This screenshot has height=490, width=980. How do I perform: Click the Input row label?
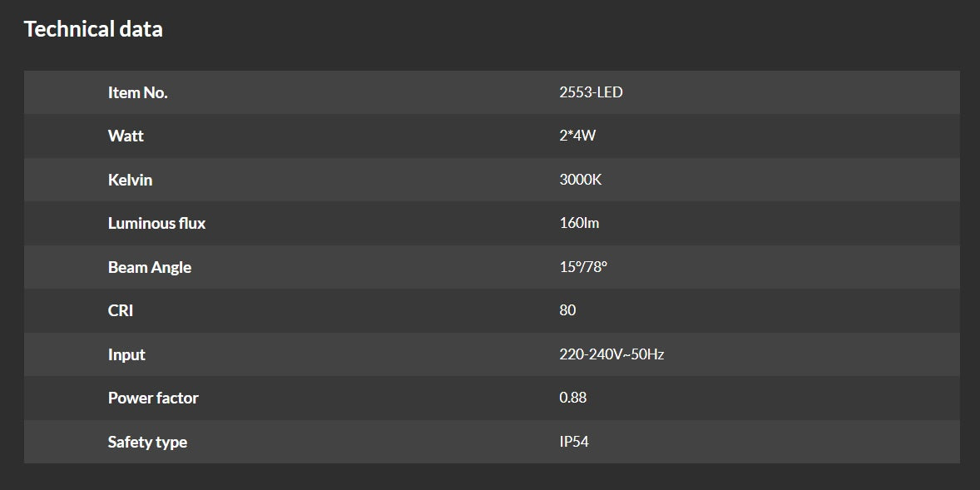pyautogui.click(x=126, y=354)
